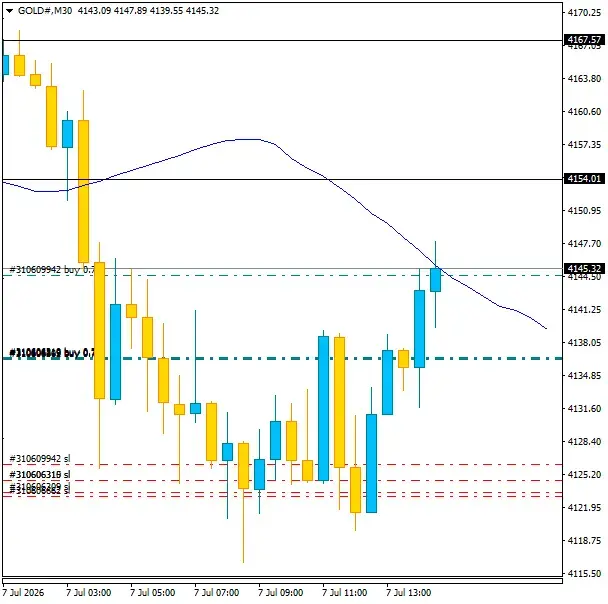Click the 4134.85 price axis value
The image size is (608, 604).
(x=584, y=375)
